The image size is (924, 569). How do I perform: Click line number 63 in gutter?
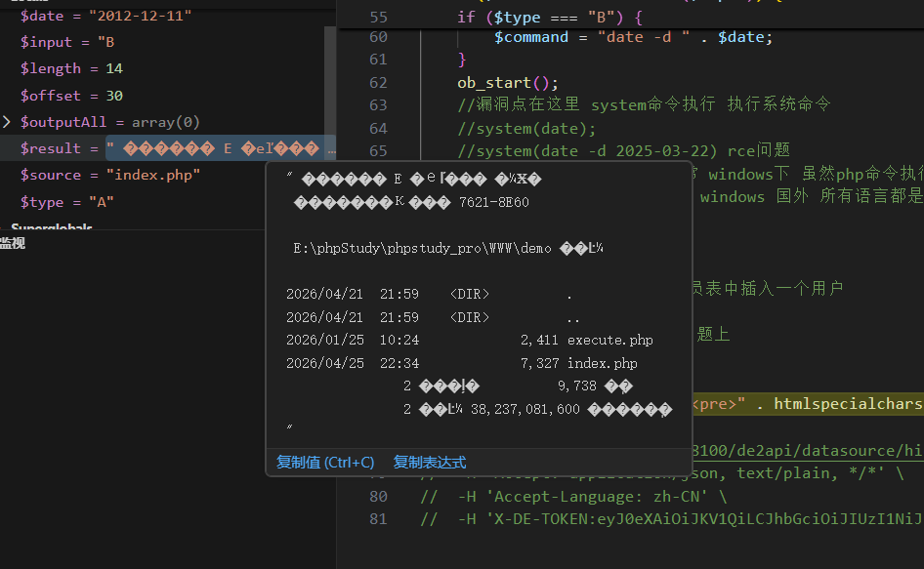[x=378, y=104]
